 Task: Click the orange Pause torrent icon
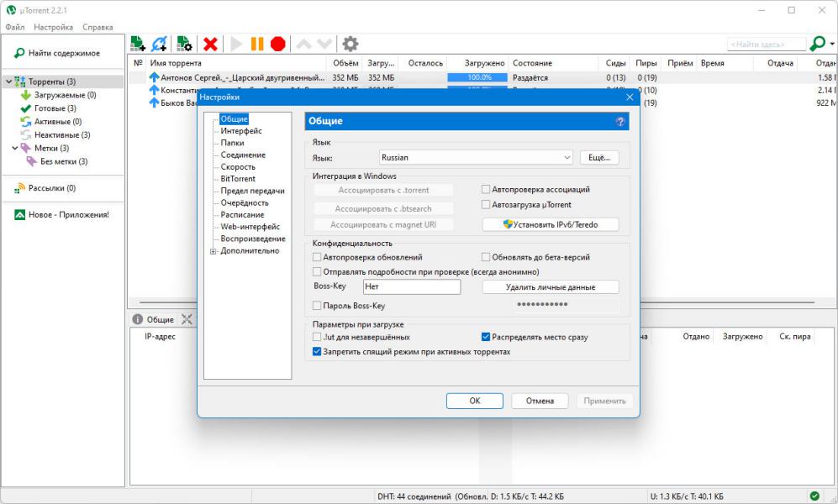click(257, 44)
